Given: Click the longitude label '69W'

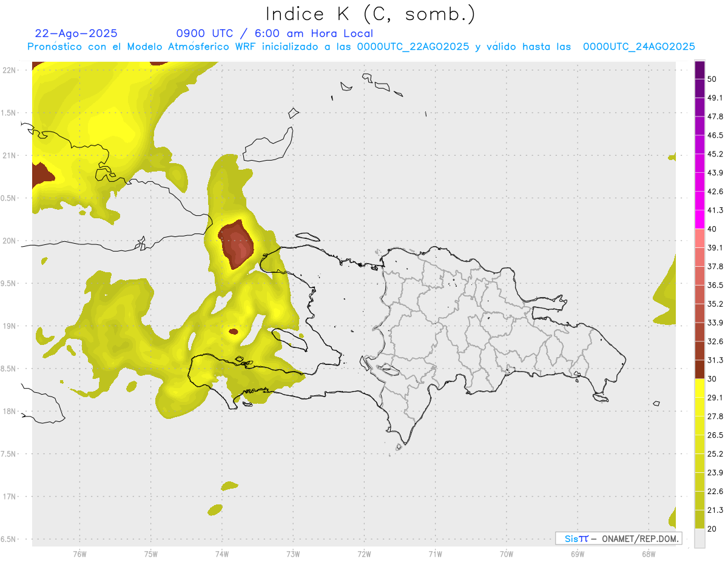Looking at the screenshot, I should [578, 554].
